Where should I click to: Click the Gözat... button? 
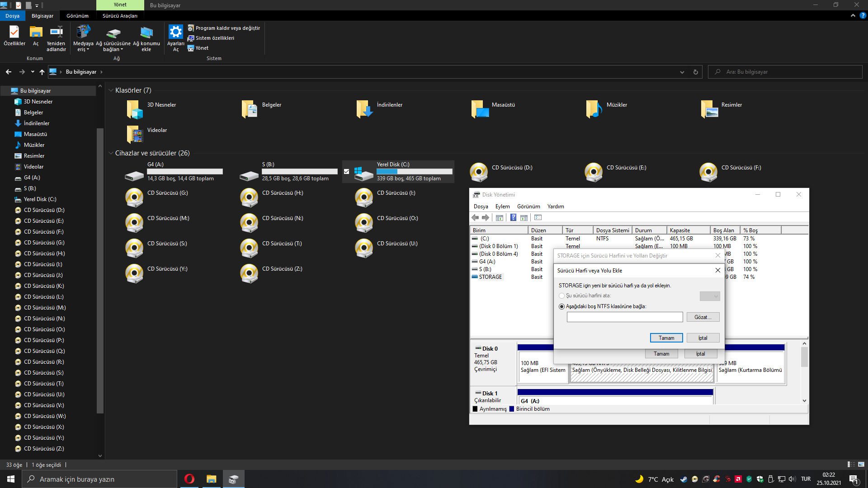703,317
